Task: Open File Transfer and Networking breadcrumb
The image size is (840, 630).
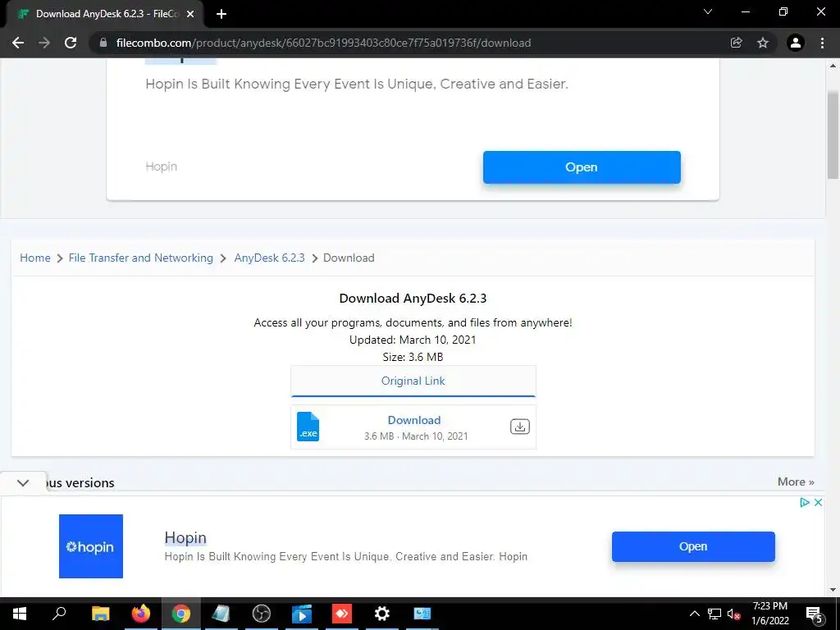Action: (x=141, y=258)
